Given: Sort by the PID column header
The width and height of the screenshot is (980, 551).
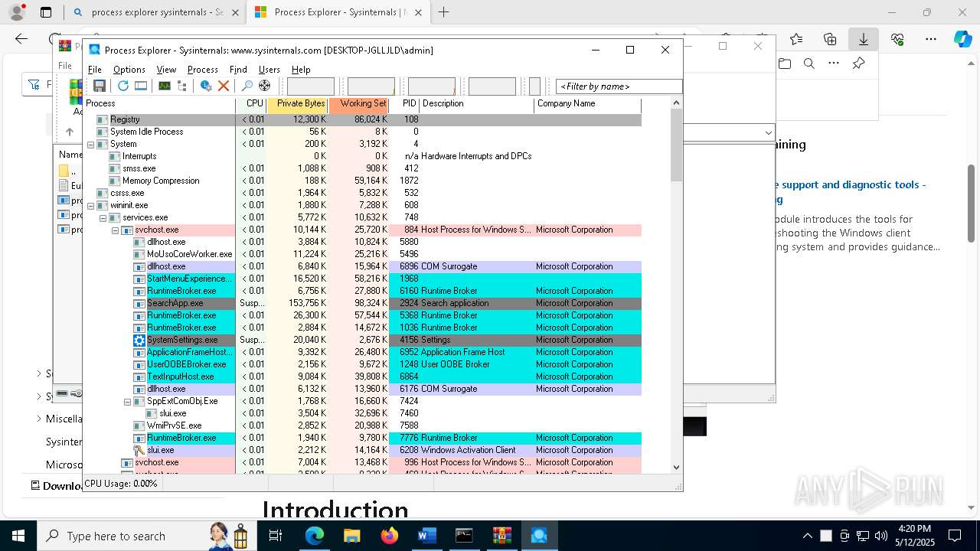Looking at the screenshot, I should point(404,104).
